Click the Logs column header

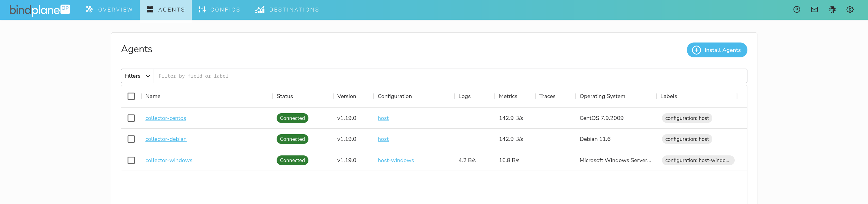click(464, 96)
